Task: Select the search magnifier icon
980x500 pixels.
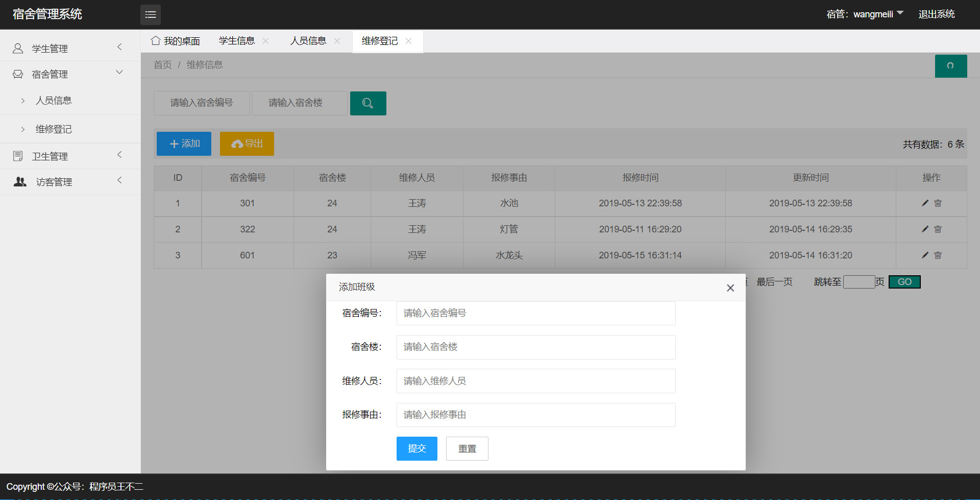Action: [367, 103]
